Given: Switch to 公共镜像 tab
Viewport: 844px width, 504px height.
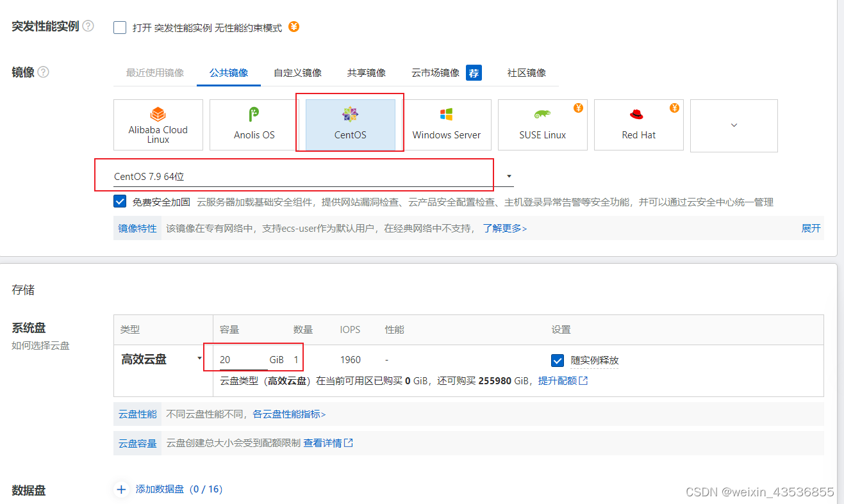Looking at the screenshot, I should (229, 73).
